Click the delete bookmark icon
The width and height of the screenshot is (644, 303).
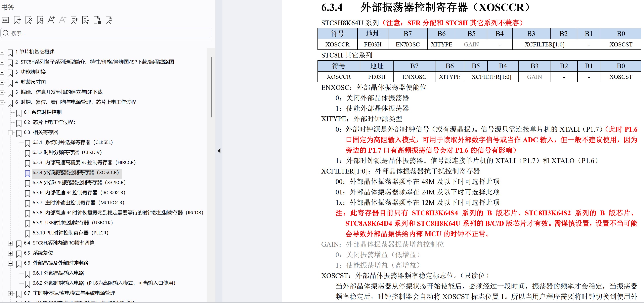pos(29,20)
